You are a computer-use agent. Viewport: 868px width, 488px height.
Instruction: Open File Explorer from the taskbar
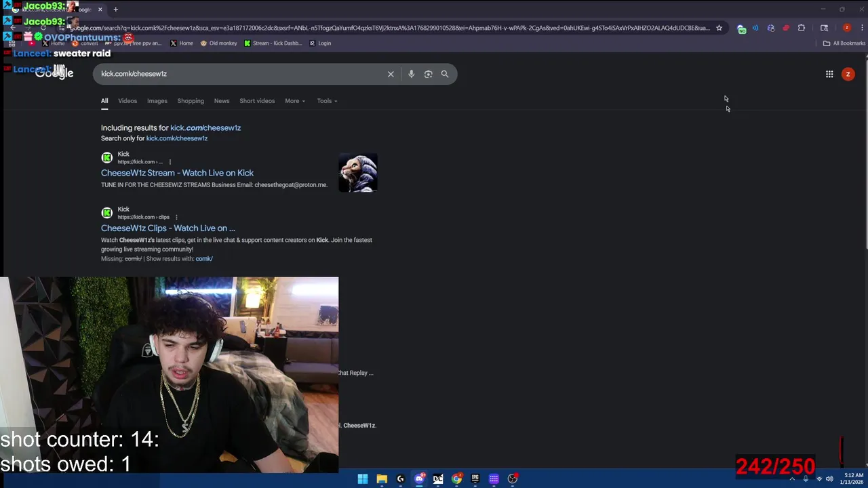click(382, 479)
